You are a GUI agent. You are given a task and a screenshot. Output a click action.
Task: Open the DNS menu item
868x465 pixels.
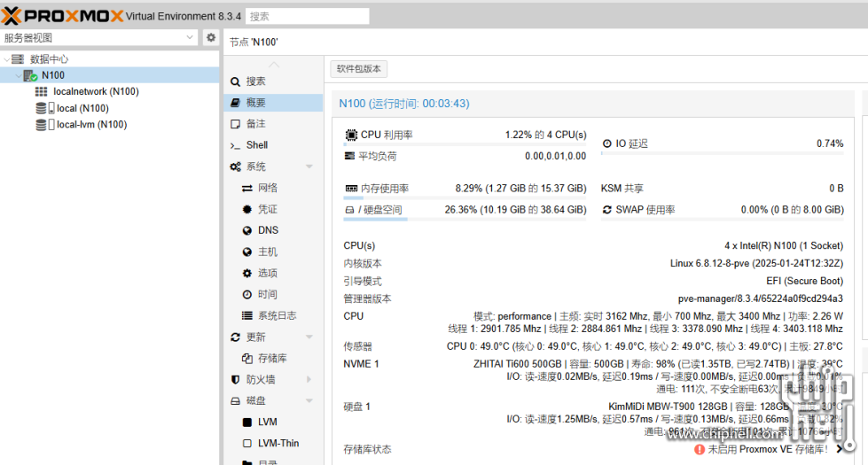273,230
